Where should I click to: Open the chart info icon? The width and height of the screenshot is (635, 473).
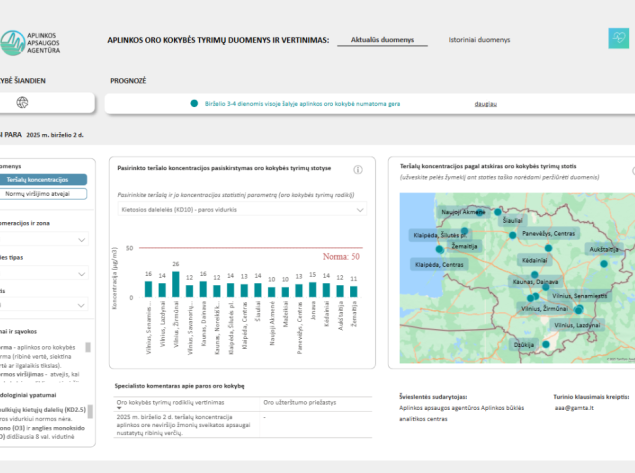[358, 170]
